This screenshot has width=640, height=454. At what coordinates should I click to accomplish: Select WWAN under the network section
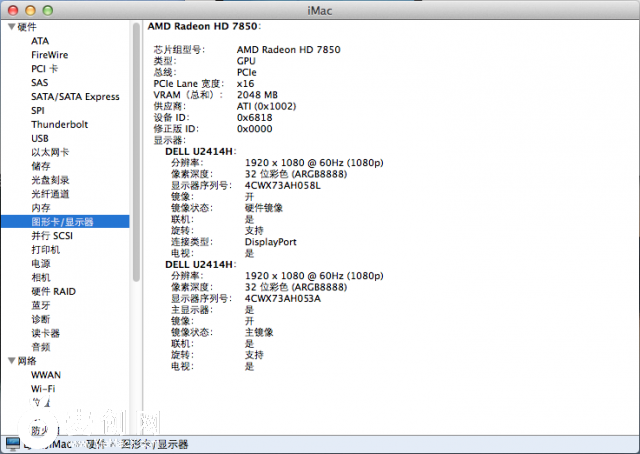pos(46,375)
